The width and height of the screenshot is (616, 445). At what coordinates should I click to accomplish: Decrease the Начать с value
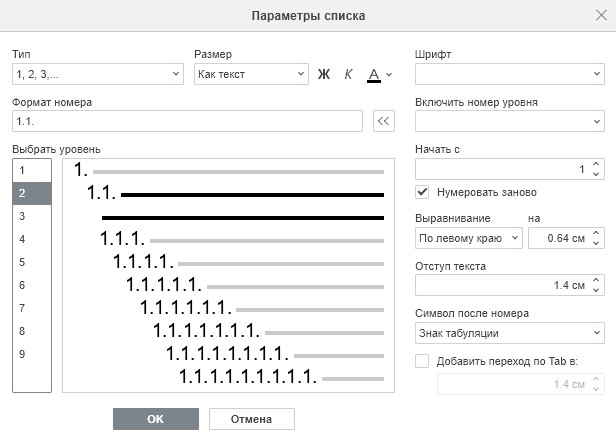pos(596,174)
